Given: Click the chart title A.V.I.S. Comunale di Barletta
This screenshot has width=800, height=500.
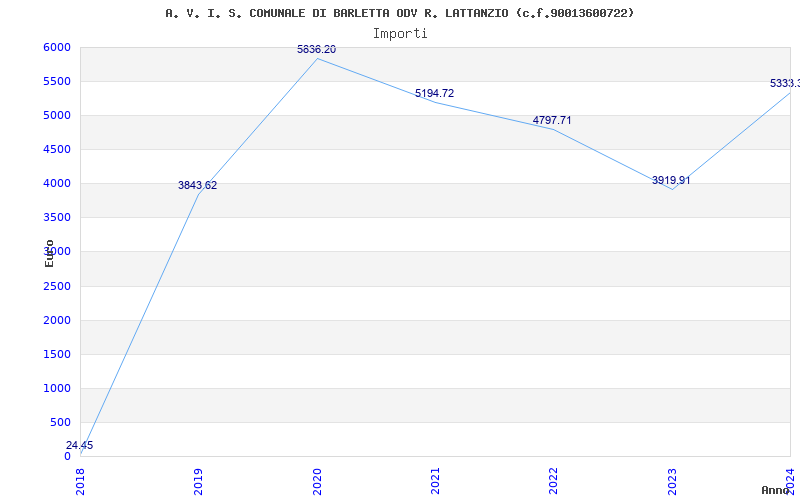Looking at the screenshot, I should click(x=399, y=13).
